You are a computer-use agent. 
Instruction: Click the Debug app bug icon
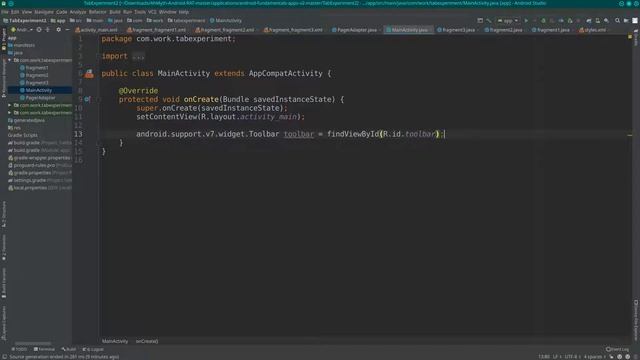pyautogui.click(x=543, y=20)
